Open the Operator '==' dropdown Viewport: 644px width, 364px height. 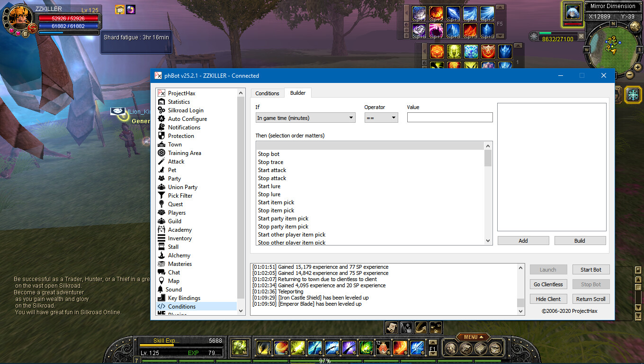click(x=381, y=118)
